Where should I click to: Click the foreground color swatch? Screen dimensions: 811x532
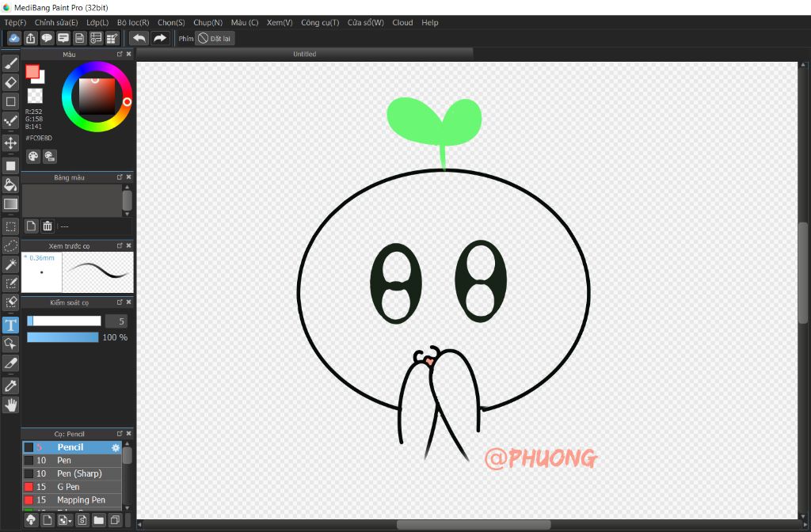pos(32,72)
